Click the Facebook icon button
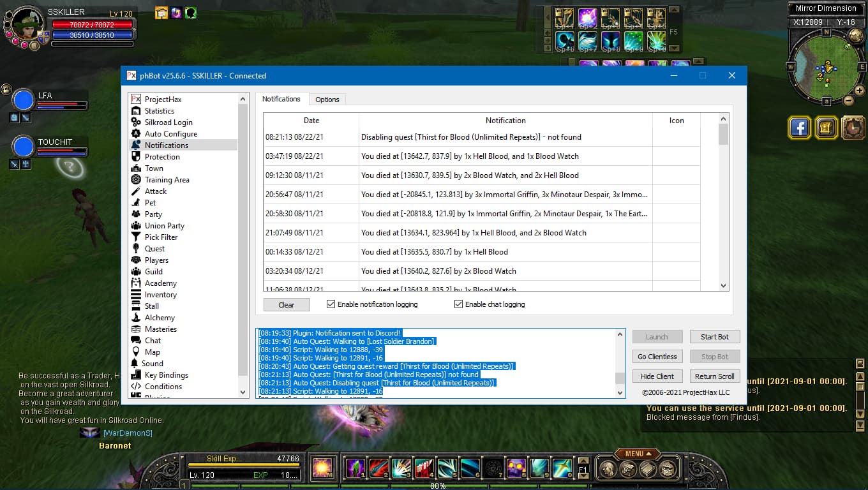868x490 pixels. (799, 128)
